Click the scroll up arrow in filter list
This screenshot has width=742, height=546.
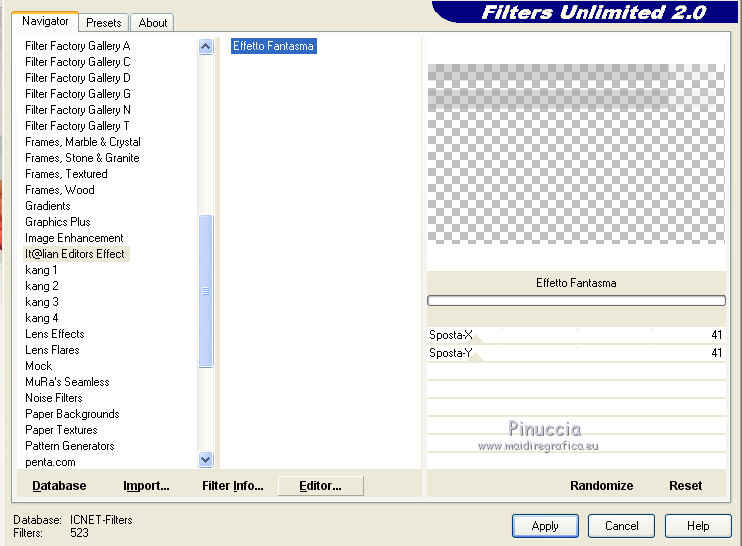pyautogui.click(x=205, y=46)
